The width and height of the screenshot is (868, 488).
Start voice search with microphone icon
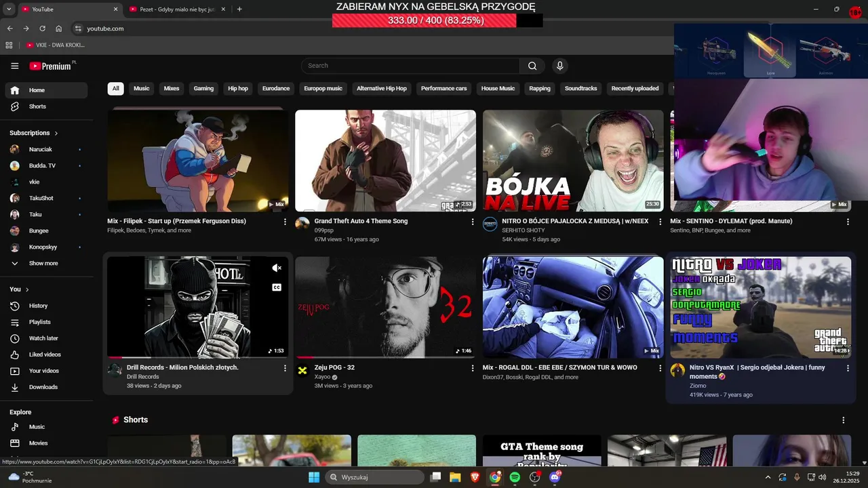559,66
